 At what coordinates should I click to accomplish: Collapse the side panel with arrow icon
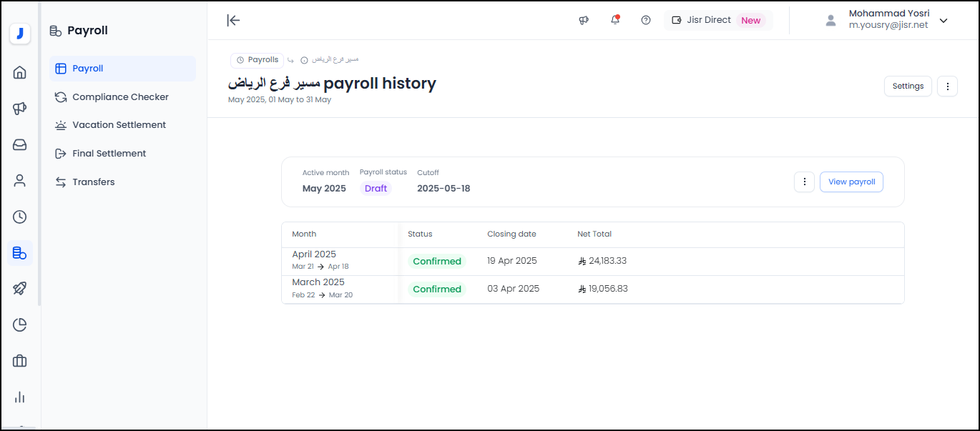(x=233, y=20)
